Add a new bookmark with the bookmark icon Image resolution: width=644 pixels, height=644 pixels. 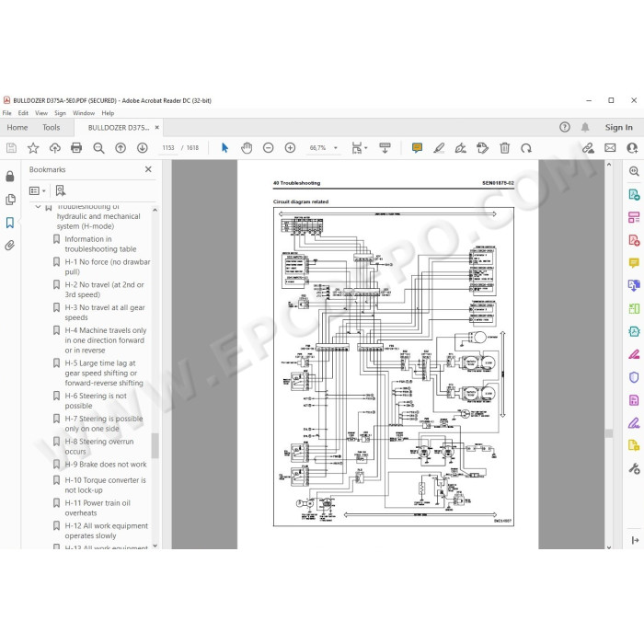point(61,190)
